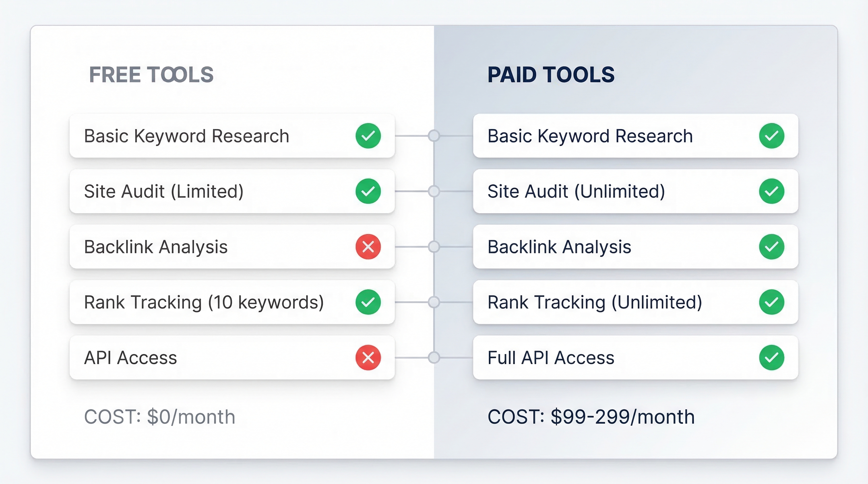Select the PAID TOOLS heading
868x484 pixels.
[x=551, y=74]
